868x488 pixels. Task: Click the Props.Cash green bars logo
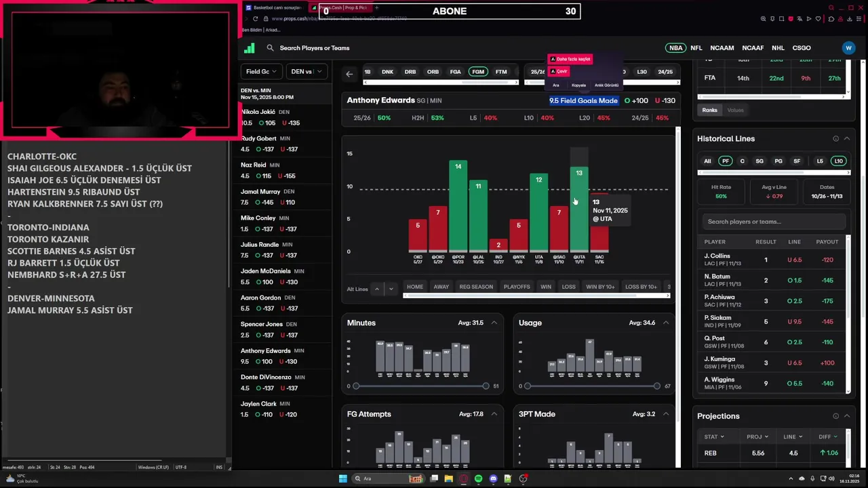250,48
